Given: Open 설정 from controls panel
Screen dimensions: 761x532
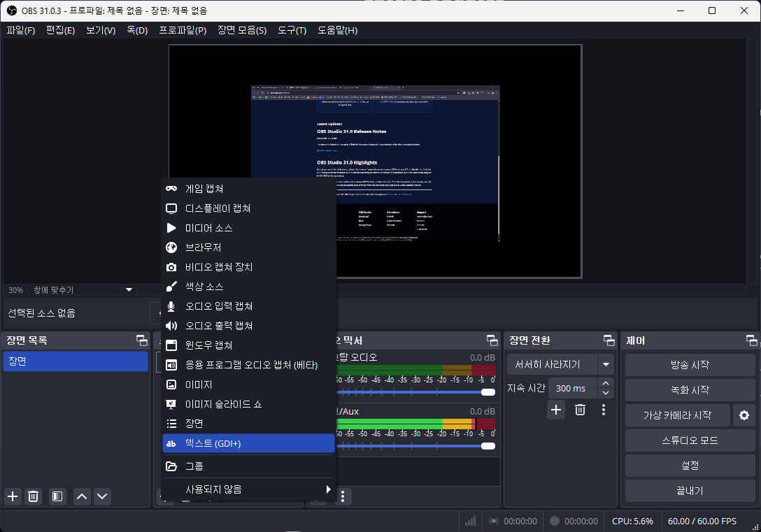Looking at the screenshot, I should point(690,466).
